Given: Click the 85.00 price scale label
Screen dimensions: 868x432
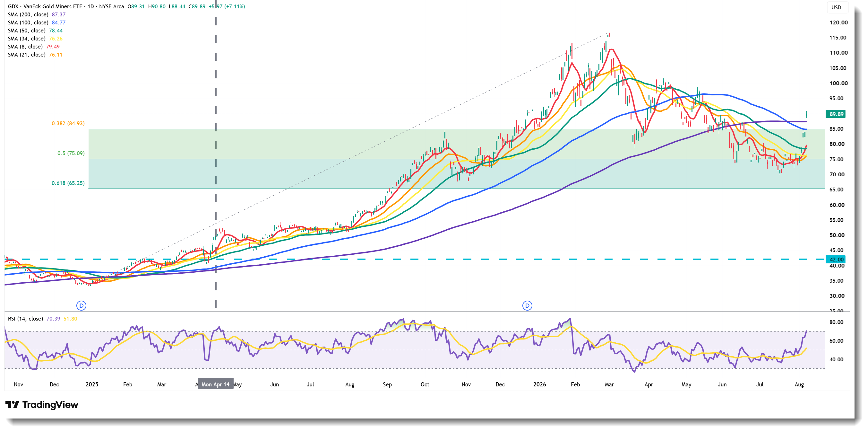Looking at the screenshot, I should point(837,129).
